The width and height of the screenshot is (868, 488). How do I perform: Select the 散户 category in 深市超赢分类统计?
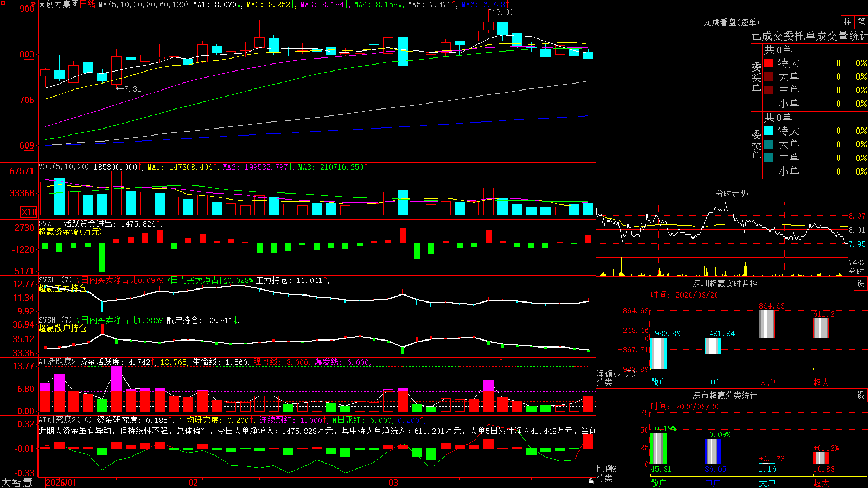coord(659,483)
